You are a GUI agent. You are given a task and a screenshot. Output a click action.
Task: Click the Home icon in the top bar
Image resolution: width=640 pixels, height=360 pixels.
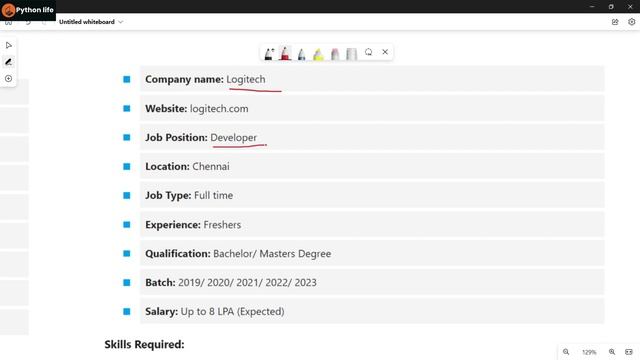(x=9, y=23)
